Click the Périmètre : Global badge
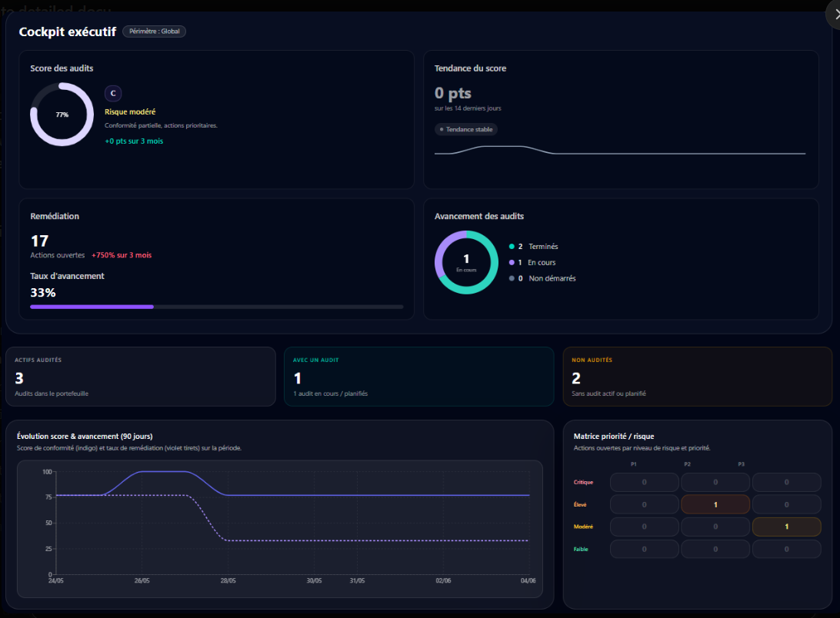 [155, 31]
